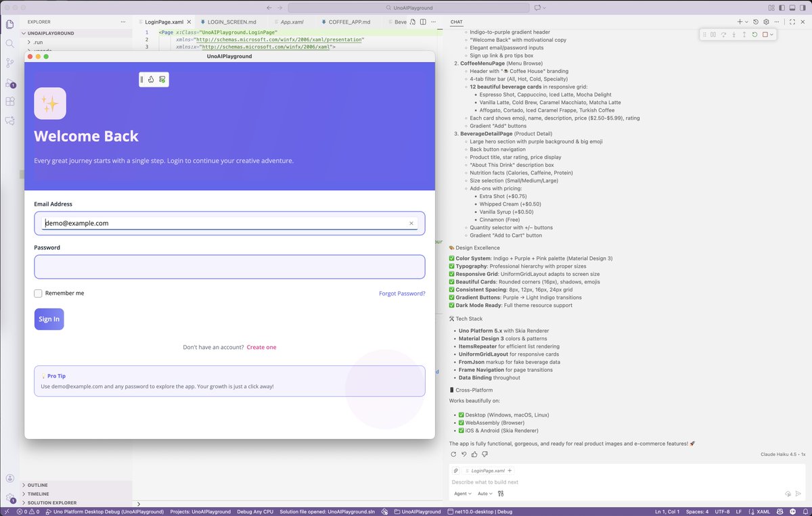812x516 pixels.
Task: Click Debug Any CPU in status bar
Action: 255,512
